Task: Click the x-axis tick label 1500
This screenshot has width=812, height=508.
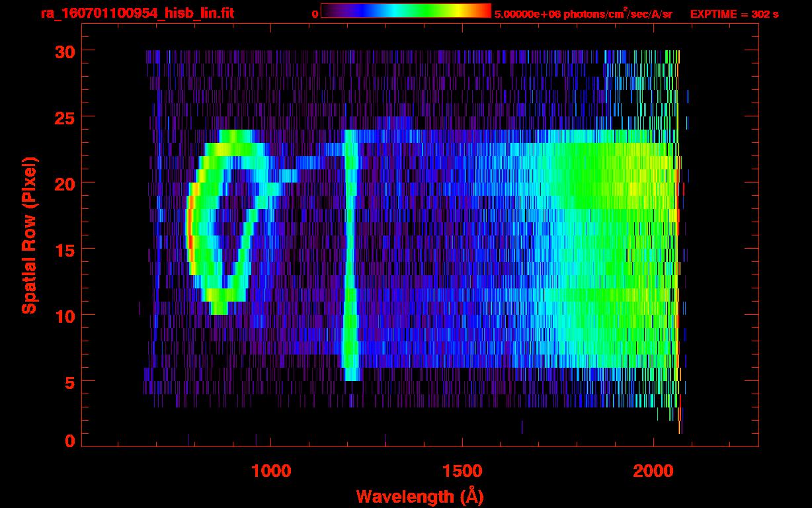Action: [x=462, y=471]
